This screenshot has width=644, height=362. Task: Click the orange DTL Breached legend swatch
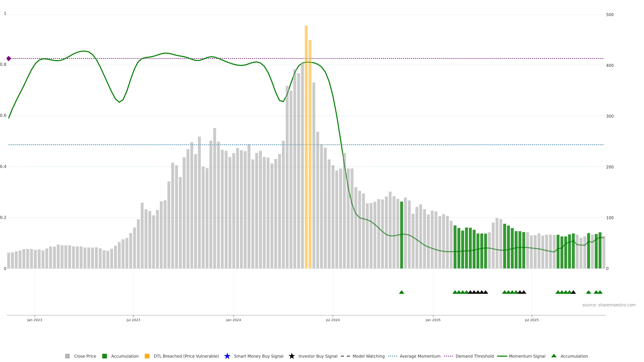tap(147, 356)
